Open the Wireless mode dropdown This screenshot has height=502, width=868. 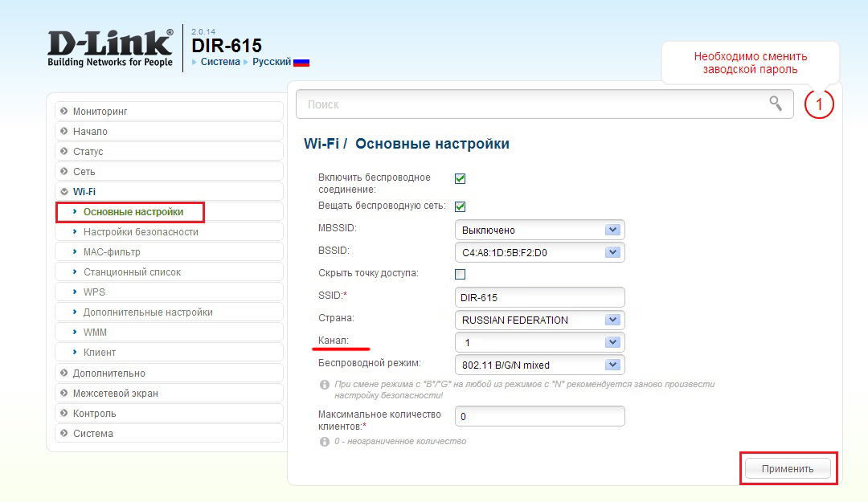coord(540,365)
